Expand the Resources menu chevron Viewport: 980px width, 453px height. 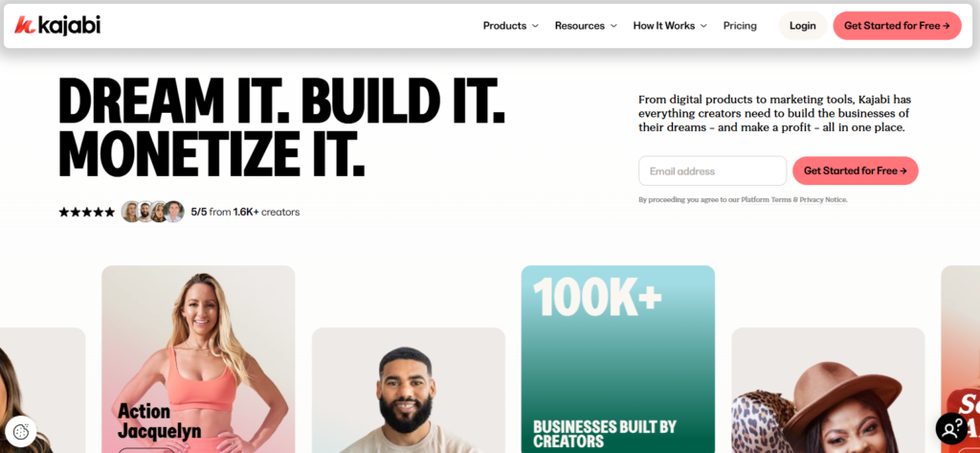(613, 26)
